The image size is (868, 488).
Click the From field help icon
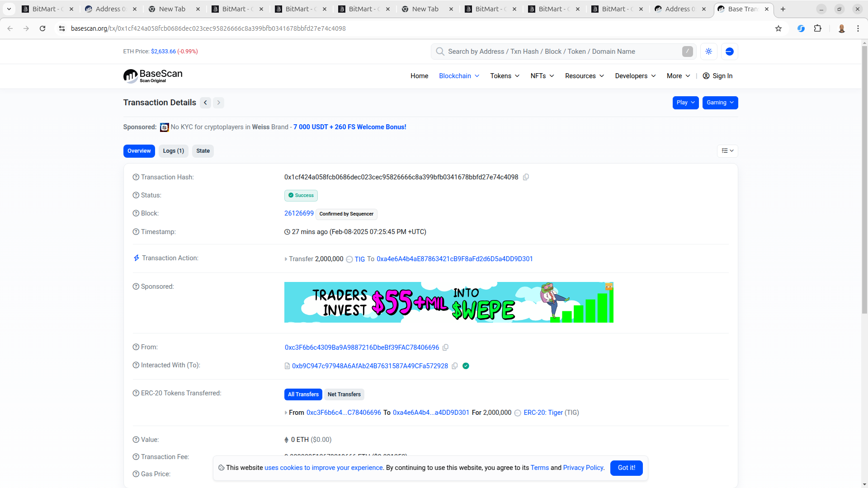click(x=136, y=347)
